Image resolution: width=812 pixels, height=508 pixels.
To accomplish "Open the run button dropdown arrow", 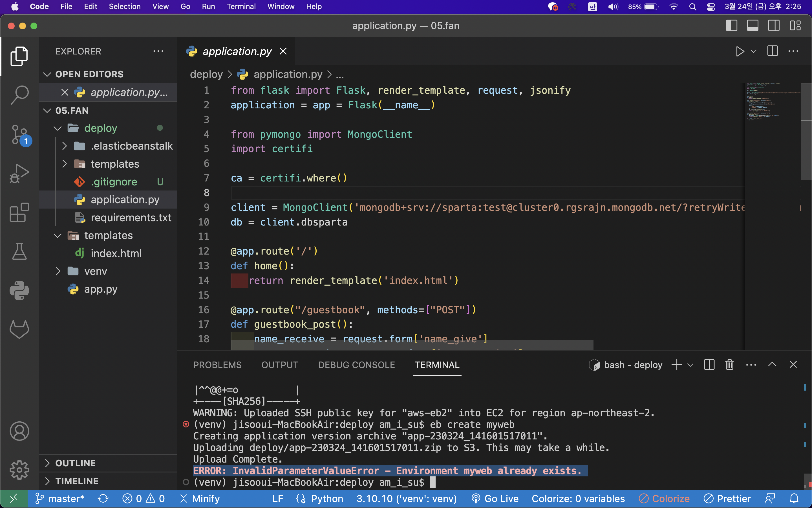I will (753, 51).
